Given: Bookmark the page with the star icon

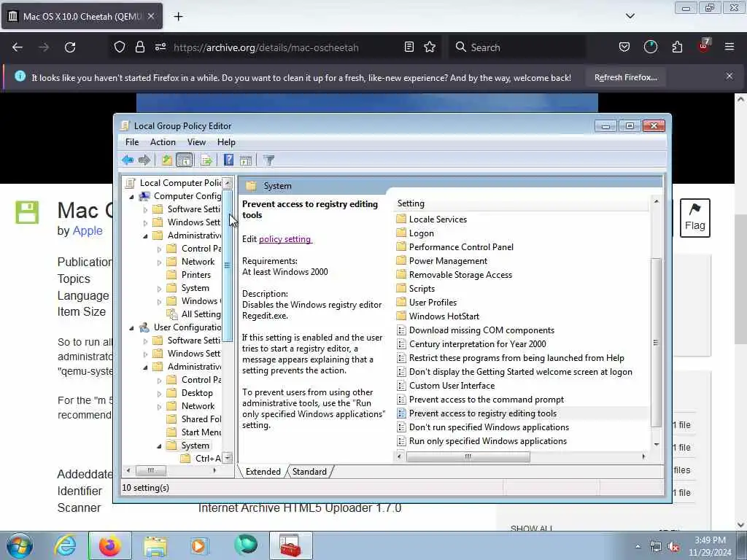Looking at the screenshot, I should click(430, 47).
